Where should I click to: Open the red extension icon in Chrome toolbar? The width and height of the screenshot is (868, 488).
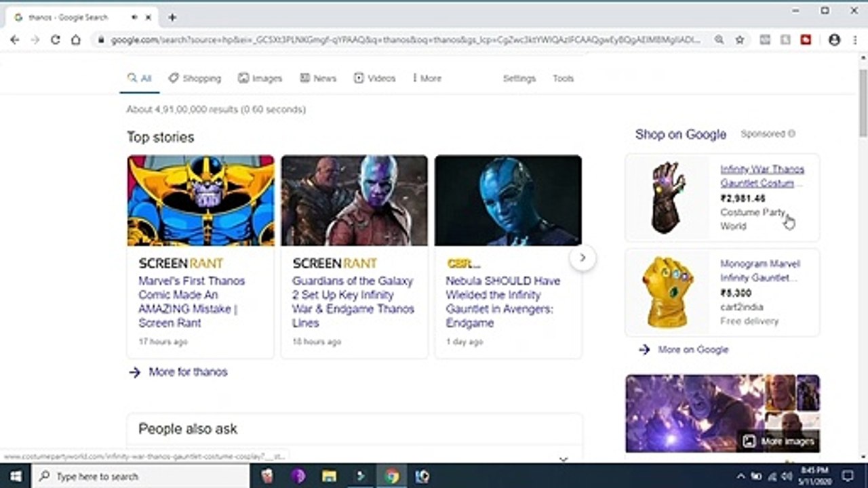tap(806, 40)
